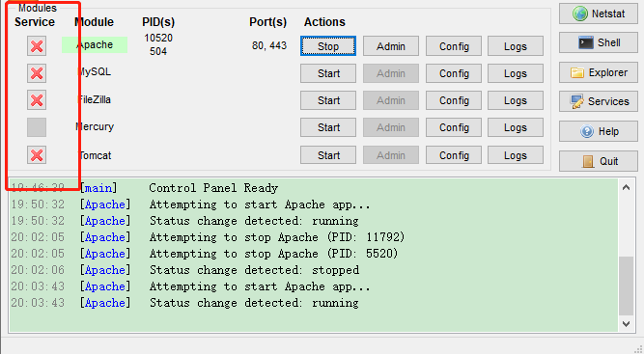Image resolution: width=644 pixels, height=354 pixels.
Task: Click the log scrollbar down arrow
Action: (x=626, y=324)
